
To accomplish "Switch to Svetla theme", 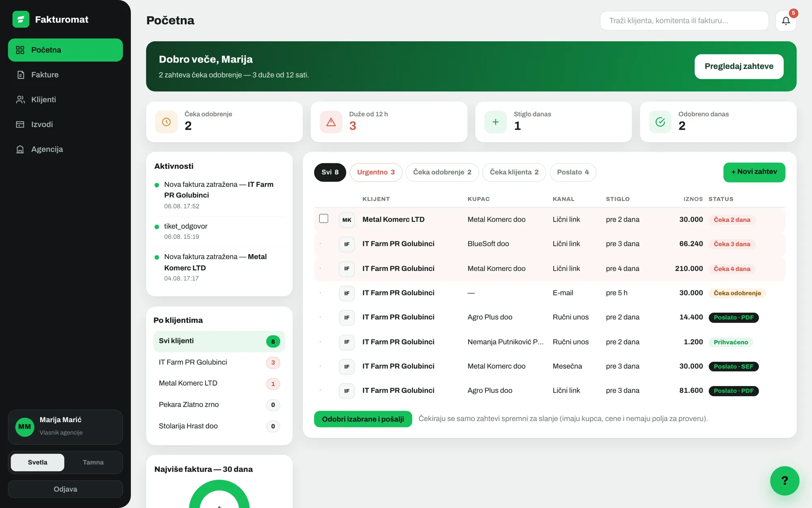I will click(x=37, y=462).
